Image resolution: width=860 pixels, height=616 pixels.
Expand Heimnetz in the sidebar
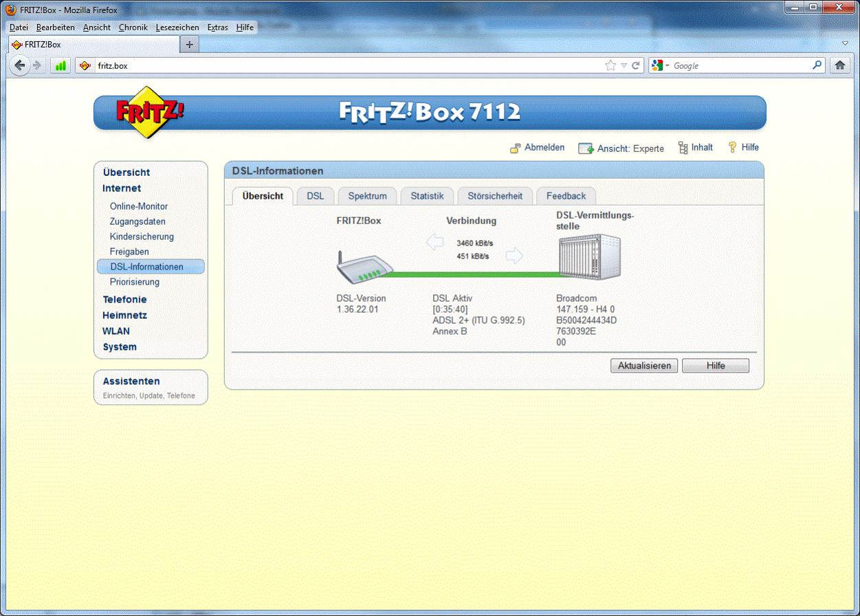[x=124, y=316]
